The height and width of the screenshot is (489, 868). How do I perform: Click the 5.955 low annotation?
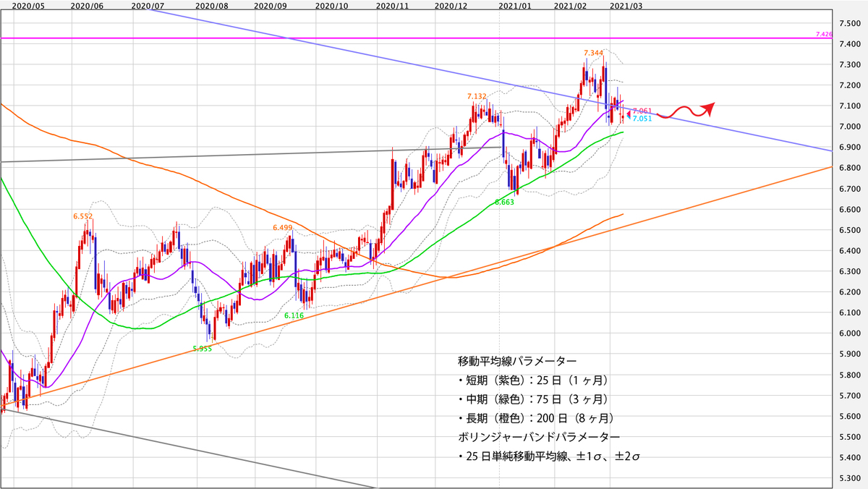click(203, 348)
